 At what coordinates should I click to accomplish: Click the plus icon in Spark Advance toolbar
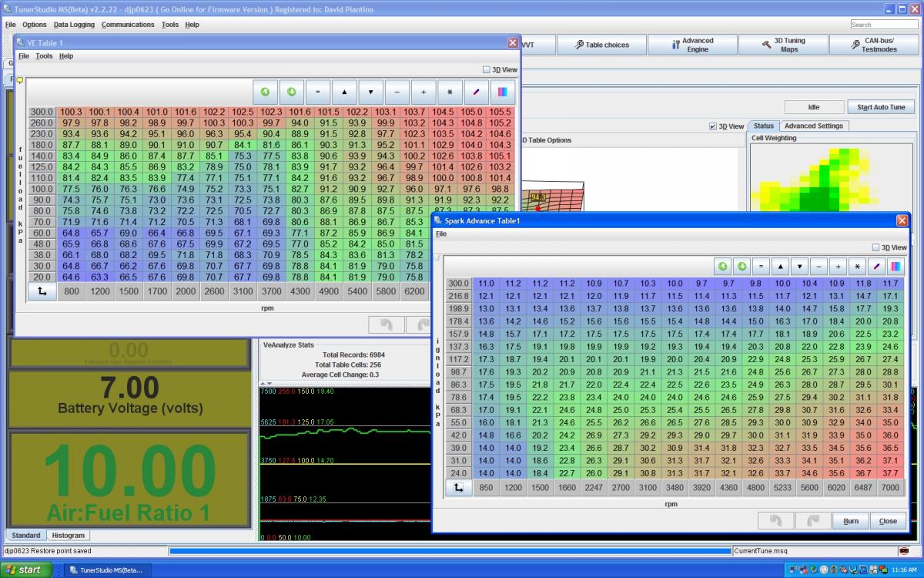tap(839, 267)
